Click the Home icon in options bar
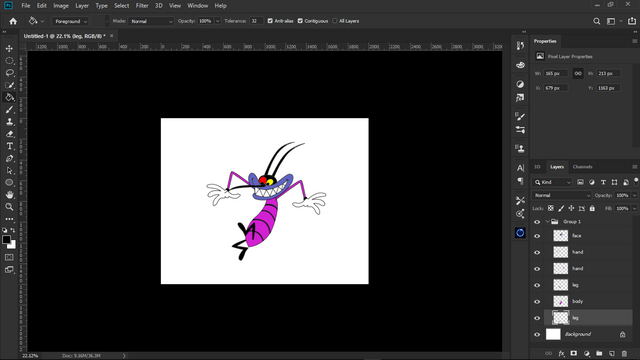This screenshot has height=360, width=640. [x=13, y=21]
